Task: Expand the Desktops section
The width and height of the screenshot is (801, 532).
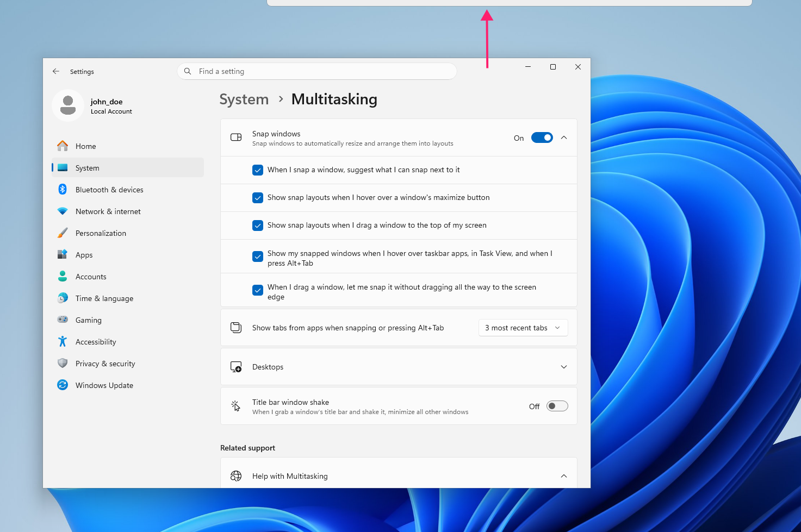Action: [x=564, y=367]
